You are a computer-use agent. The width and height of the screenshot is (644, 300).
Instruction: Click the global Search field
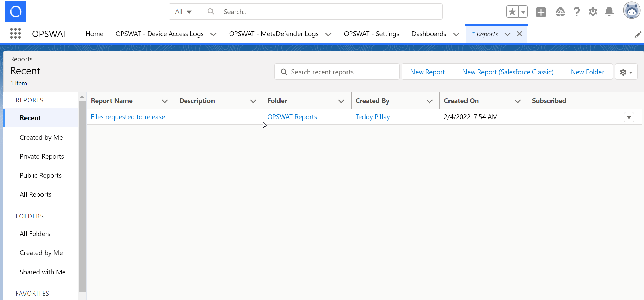tap(320, 12)
